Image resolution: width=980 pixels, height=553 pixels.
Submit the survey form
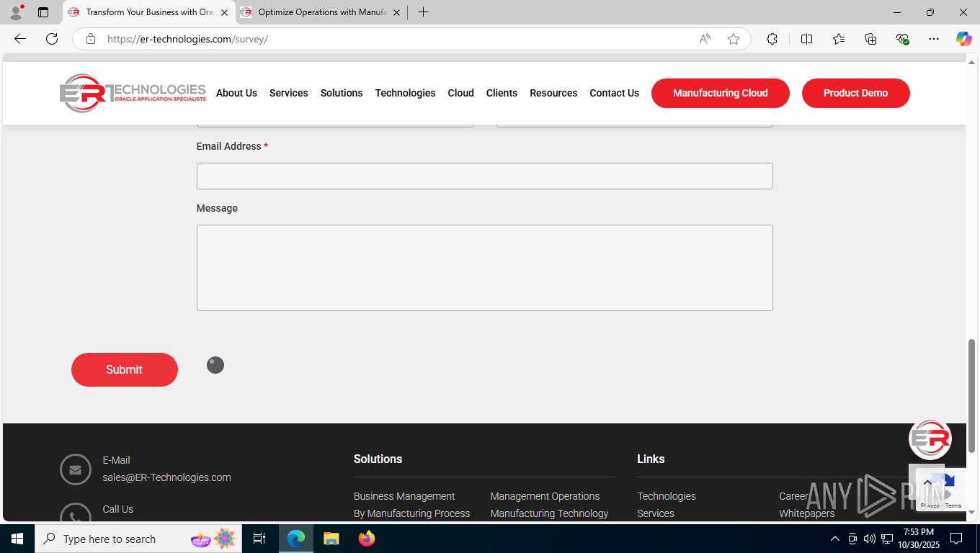click(x=125, y=369)
